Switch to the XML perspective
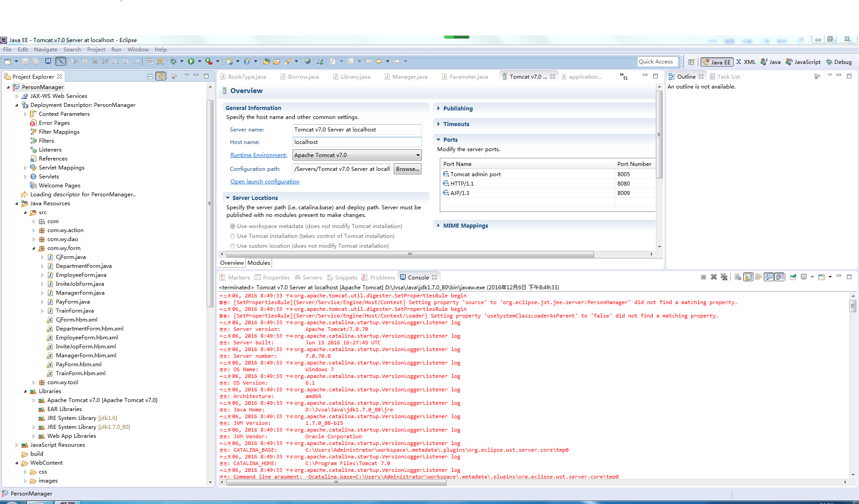 [x=746, y=62]
